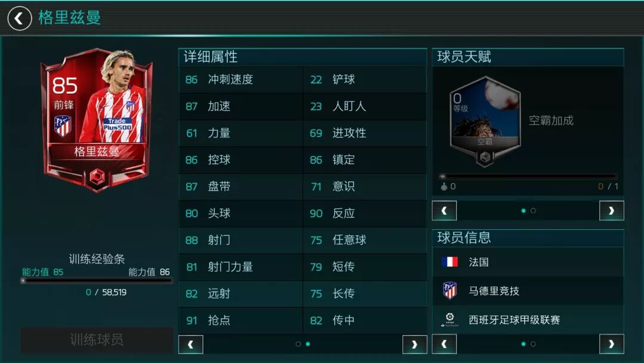Go to next player info page
The image size is (644, 363).
click(x=612, y=344)
